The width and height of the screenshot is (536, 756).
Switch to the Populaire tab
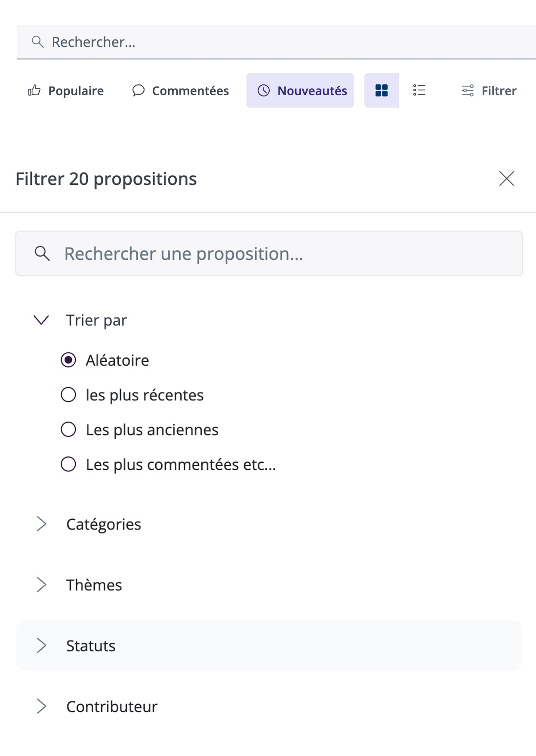click(76, 90)
